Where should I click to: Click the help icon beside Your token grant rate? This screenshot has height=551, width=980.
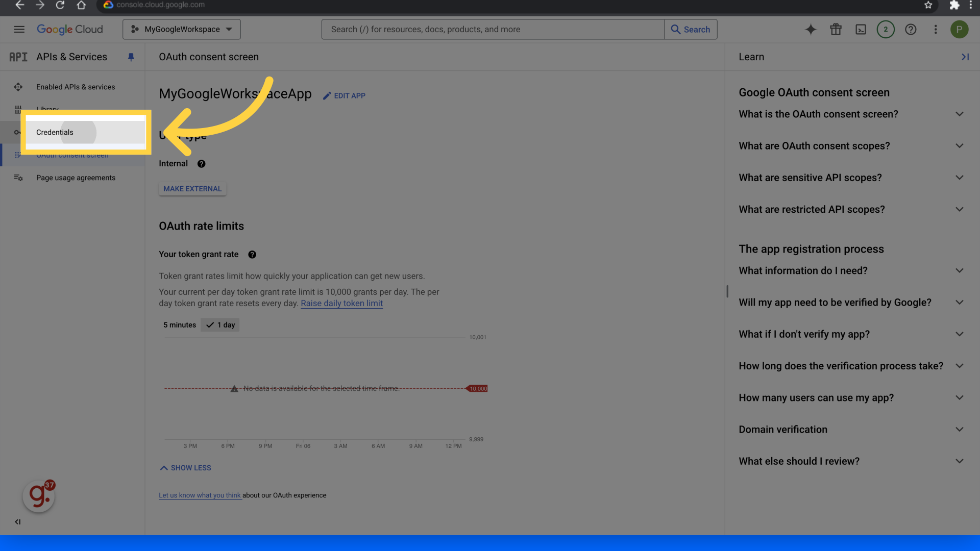(252, 255)
